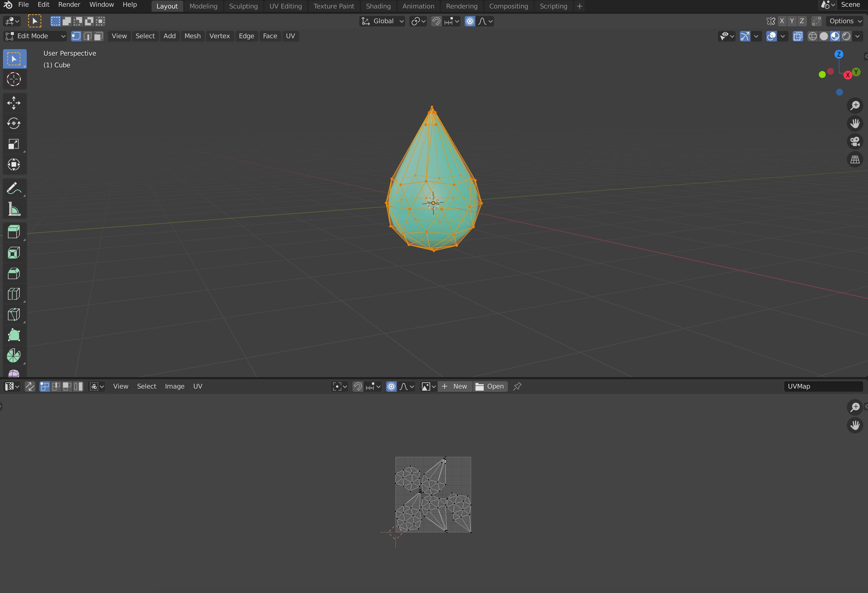Screen dimensions: 868x593
Task: Activate the Inset Faces tool
Action: pos(14,253)
